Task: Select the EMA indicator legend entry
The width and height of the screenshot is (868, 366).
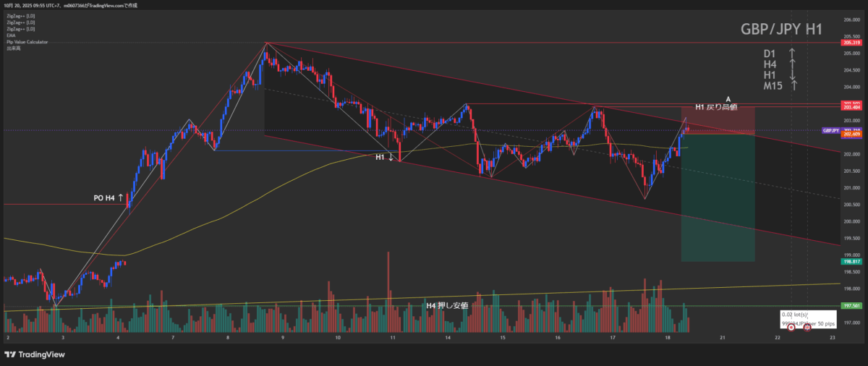Action: (x=10, y=35)
